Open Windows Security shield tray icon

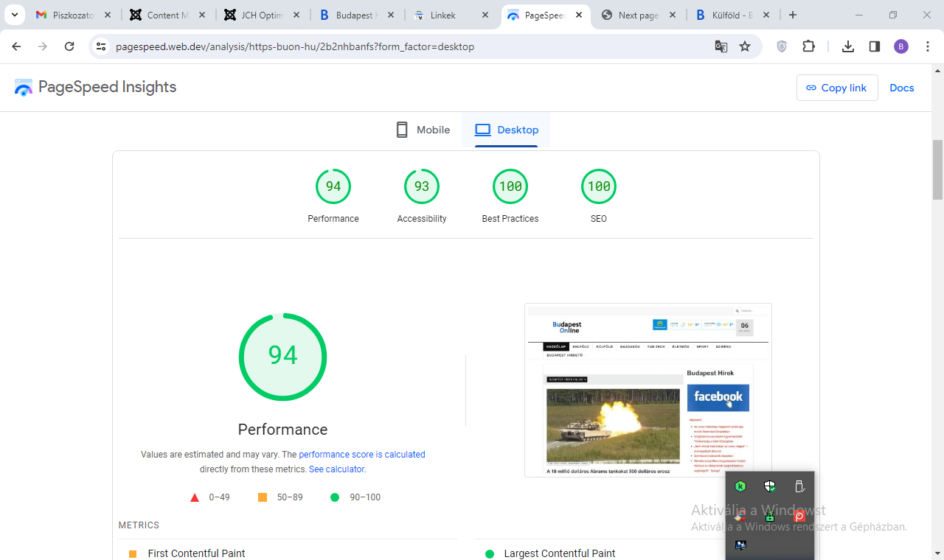pyautogui.click(x=770, y=486)
